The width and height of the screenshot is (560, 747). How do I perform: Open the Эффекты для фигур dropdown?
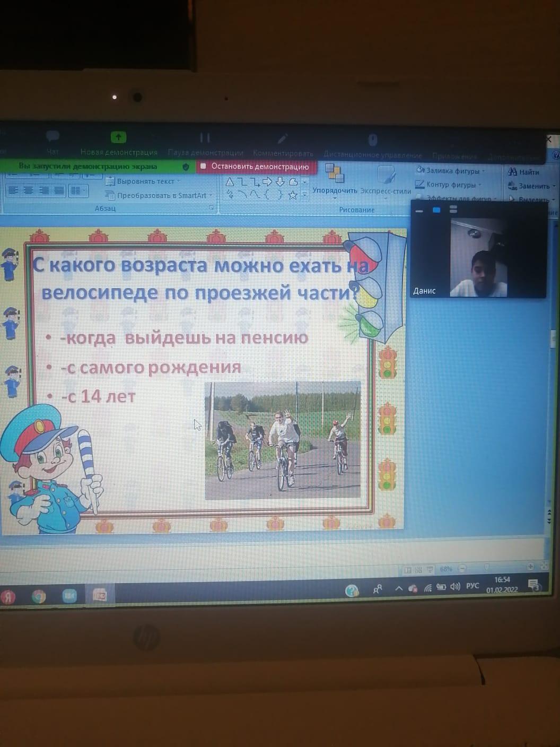[457, 198]
